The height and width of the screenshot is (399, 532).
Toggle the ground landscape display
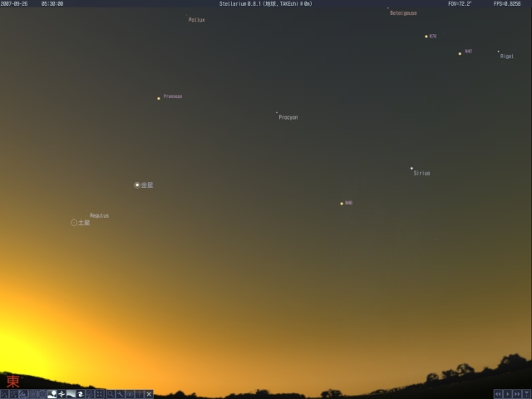click(x=52, y=394)
